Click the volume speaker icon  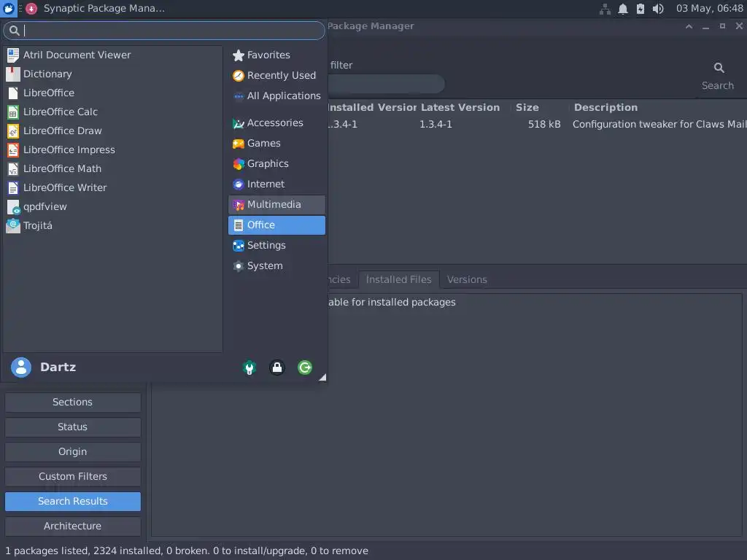[658, 9]
